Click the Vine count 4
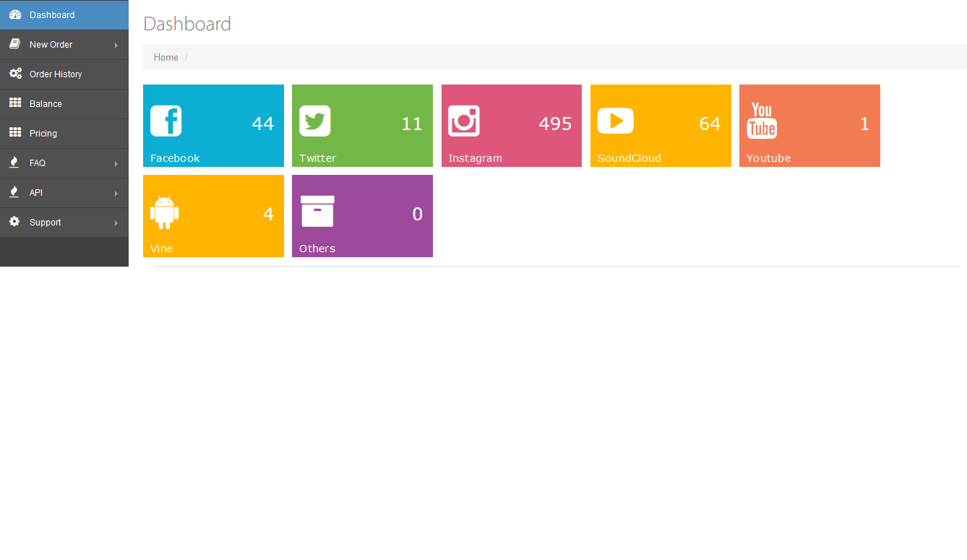Screen dimensions: 967x560 268,215
